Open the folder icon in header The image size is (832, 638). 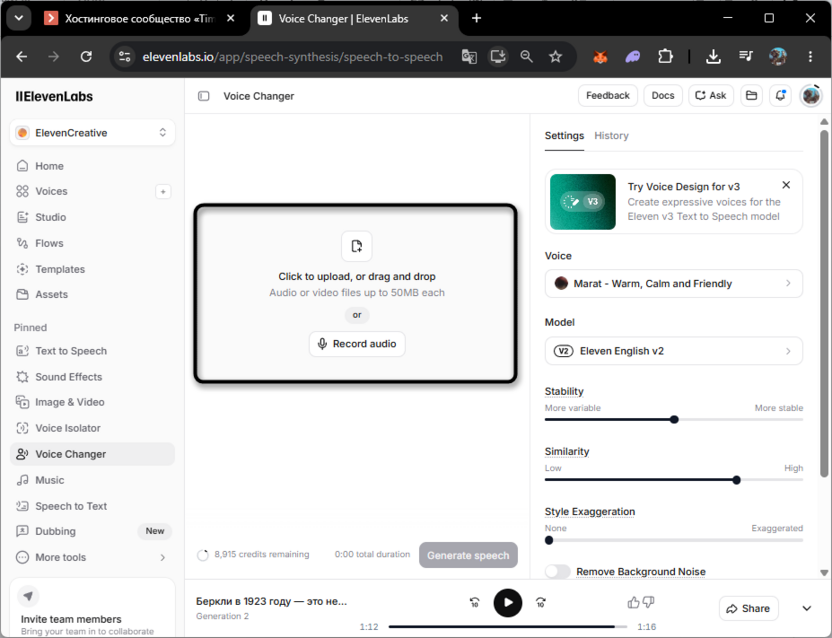pos(751,96)
